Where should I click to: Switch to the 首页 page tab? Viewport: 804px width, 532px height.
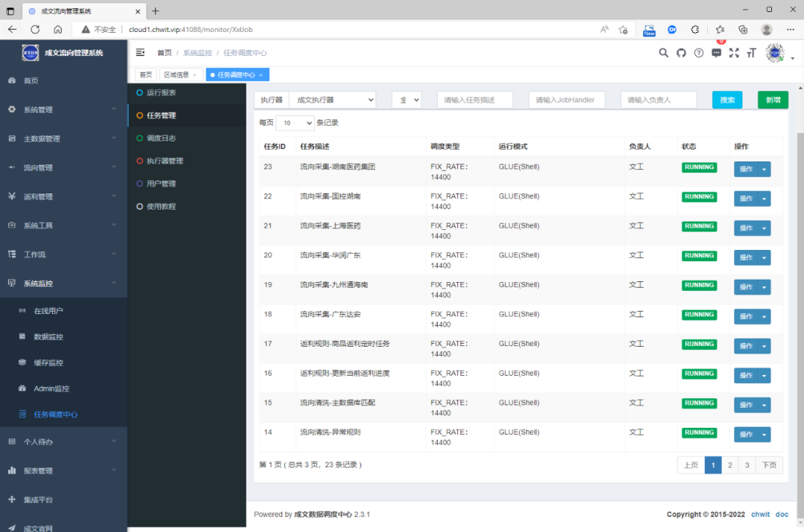(x=146, y=75)
